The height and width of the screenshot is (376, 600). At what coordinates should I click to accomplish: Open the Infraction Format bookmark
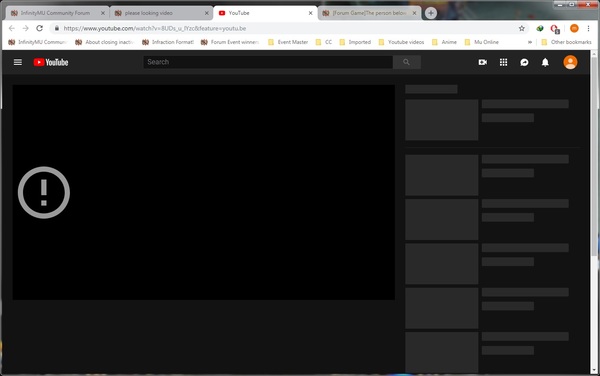(168, 42)
